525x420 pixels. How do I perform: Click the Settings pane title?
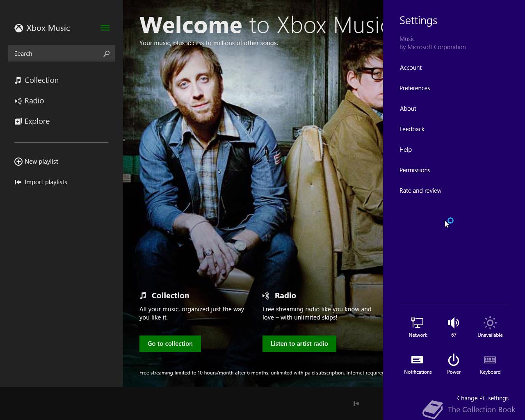(418, 21)
